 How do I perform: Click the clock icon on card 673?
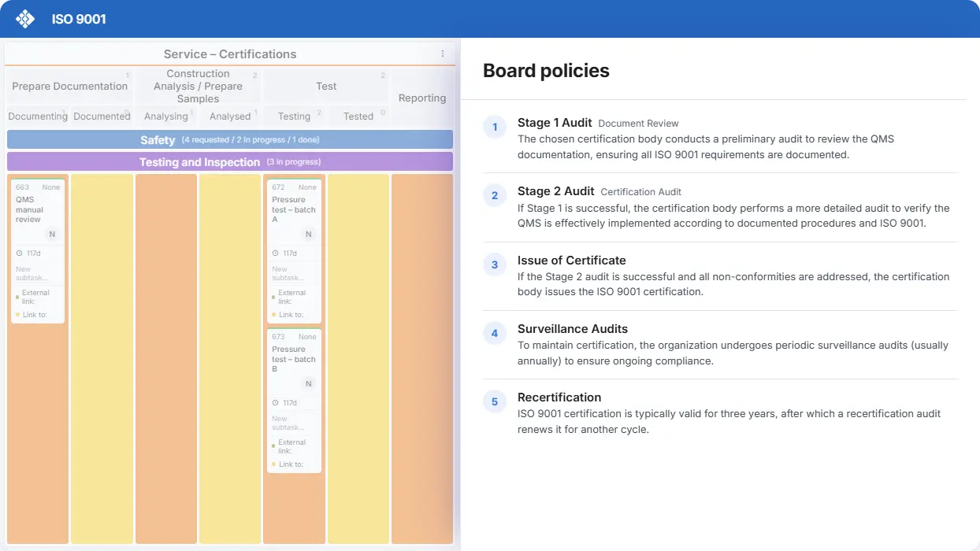pyautogui.click(x=275, y=403)
